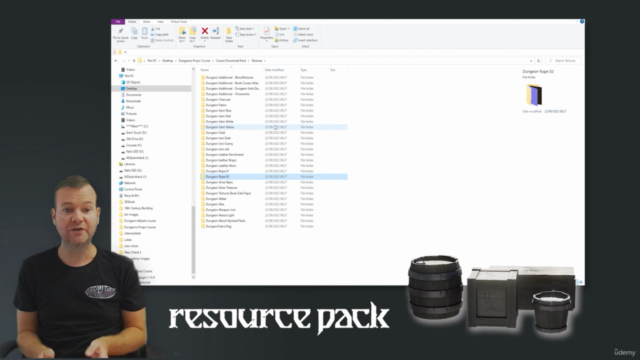Click the Copy icon in the Clipboard group
The image size is (640, 360).
[134, 33]
